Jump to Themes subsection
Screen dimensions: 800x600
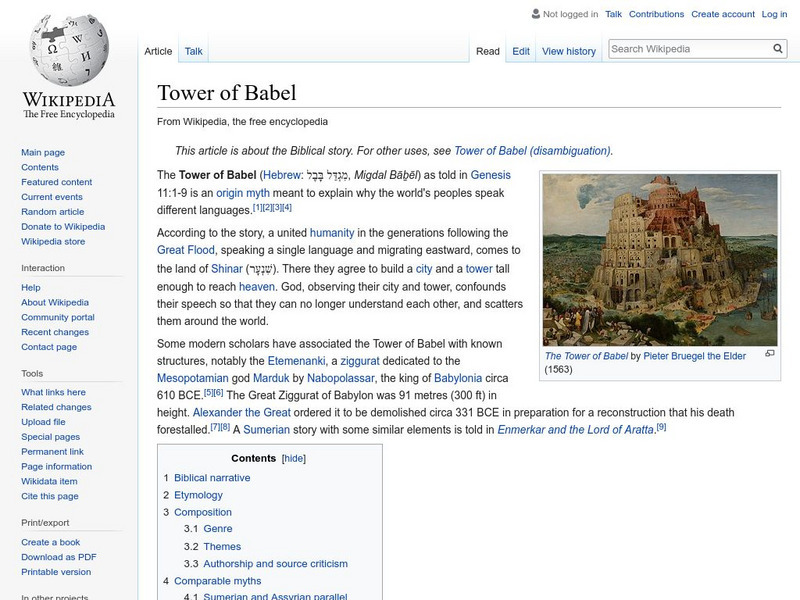[222, 546]
